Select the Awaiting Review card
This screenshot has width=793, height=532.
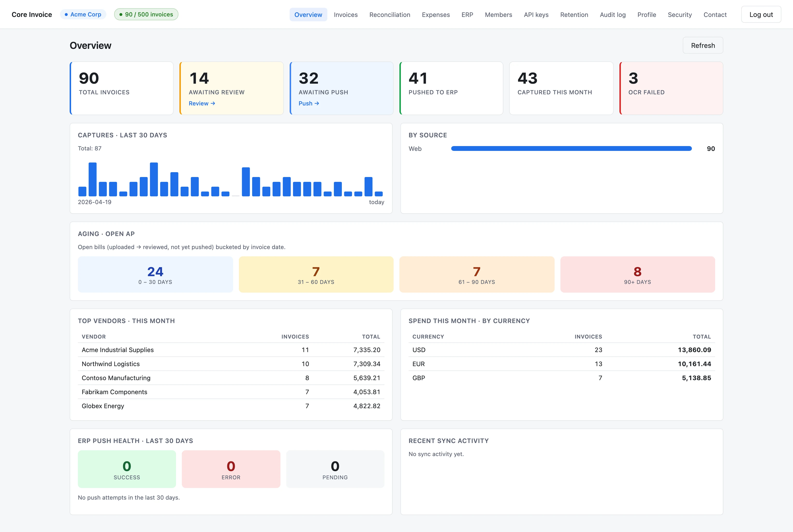click(231, 88)
